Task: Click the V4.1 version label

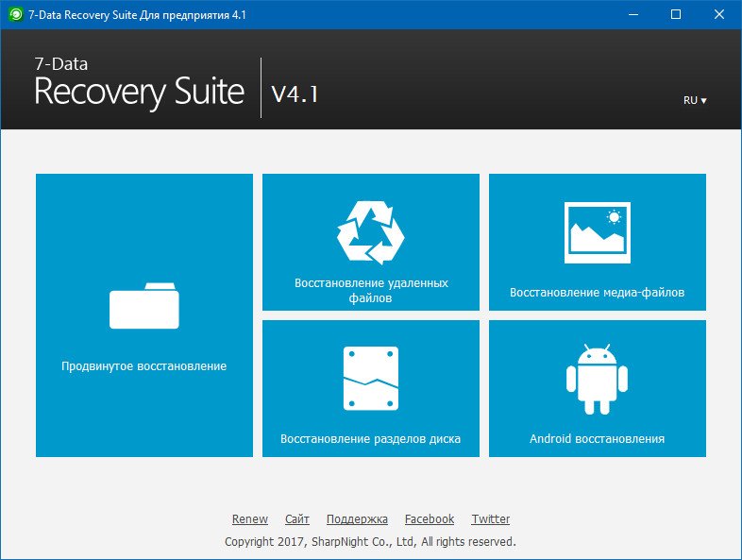Action: [x=295, y=93]
